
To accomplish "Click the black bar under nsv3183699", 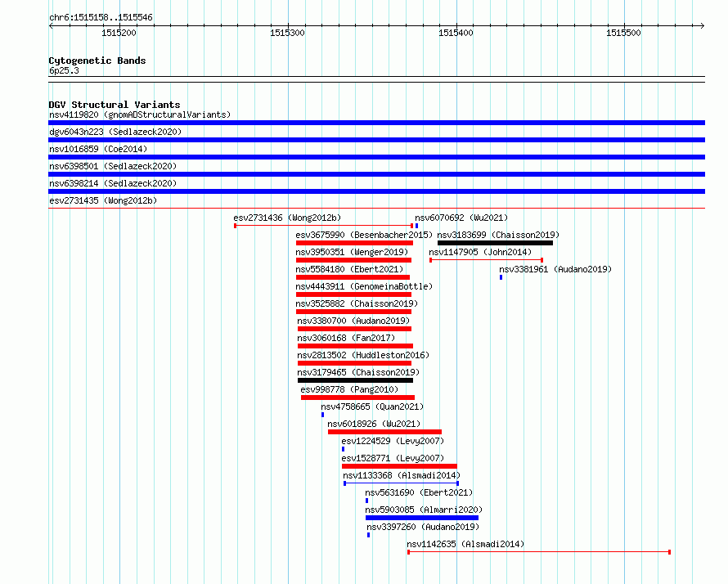I will [496, 243].
